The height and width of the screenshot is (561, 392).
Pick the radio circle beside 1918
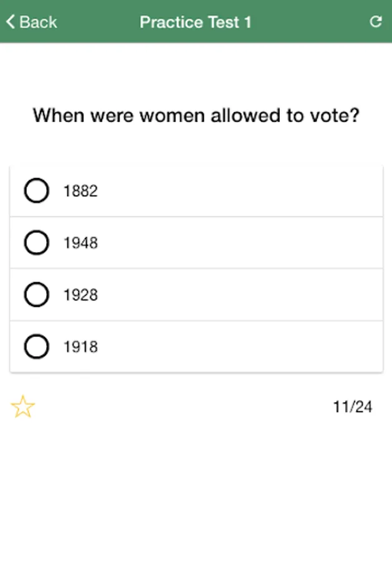pyautogui.click(x=36, y=347)
